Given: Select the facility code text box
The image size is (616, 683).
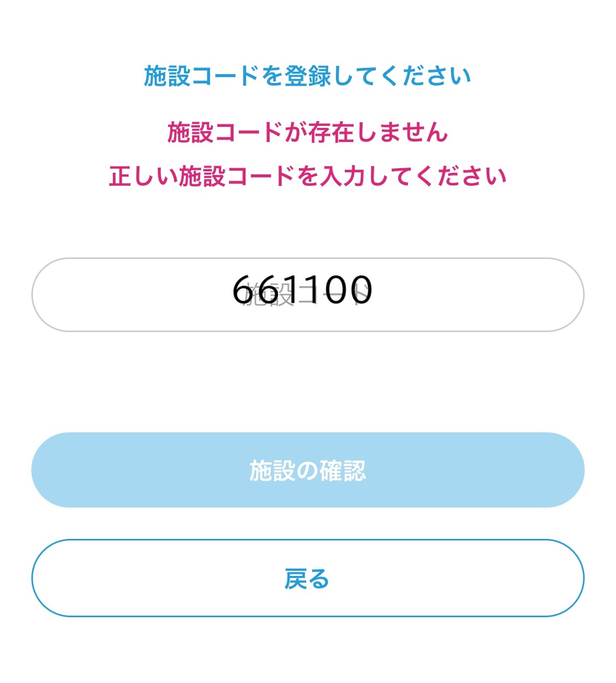Looking at the screenshot, I should [x=307, y=295].
